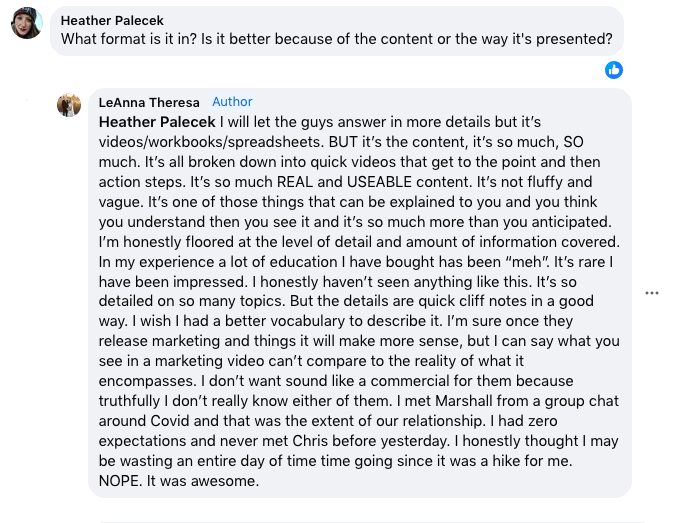Viewport: 673px width, 523px height.
Task: Click the bold Heather Palecek mention in the reply
Action: coord(157,122)
